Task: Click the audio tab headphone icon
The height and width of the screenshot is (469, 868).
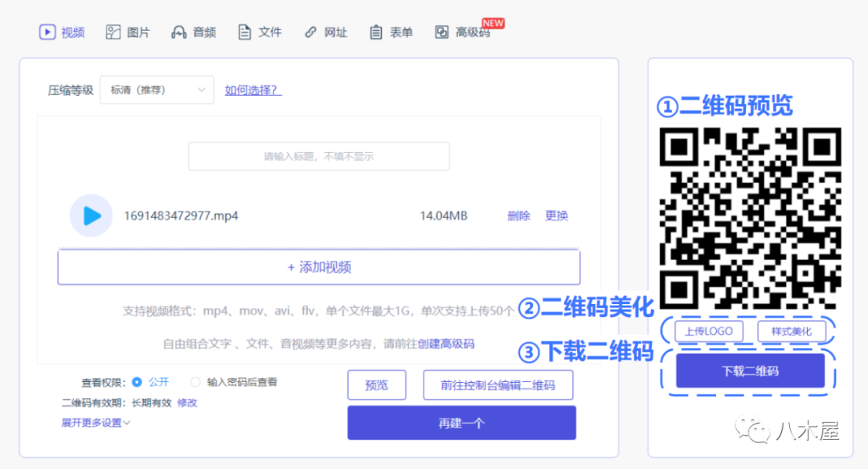Action: 178,32
